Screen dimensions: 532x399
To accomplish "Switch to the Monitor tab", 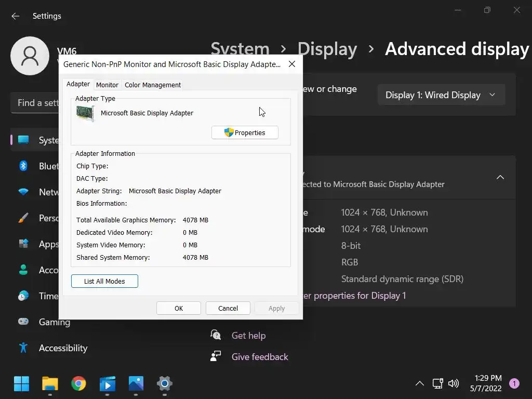I will pos(107,85).
